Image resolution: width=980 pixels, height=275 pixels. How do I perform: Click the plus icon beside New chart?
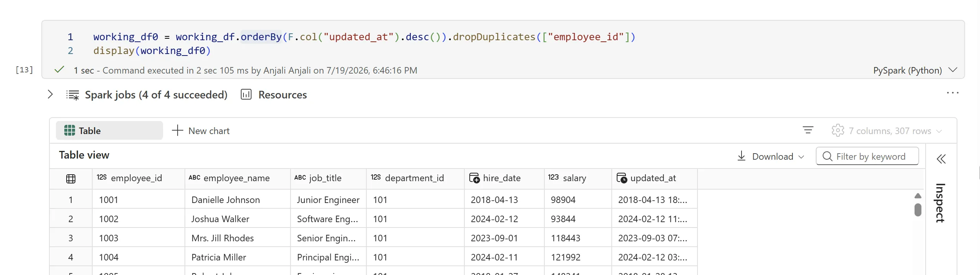coord(178,131)
